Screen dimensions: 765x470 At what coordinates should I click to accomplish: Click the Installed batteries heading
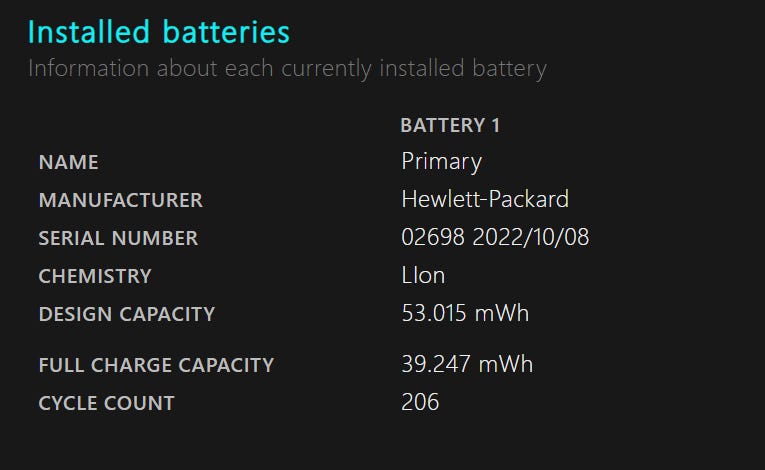click(159, 32)
